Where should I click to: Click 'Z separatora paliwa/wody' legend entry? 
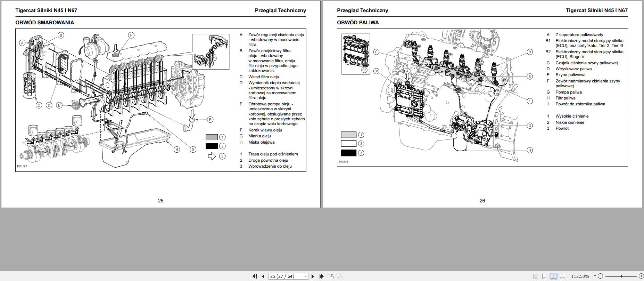[579, 35]
